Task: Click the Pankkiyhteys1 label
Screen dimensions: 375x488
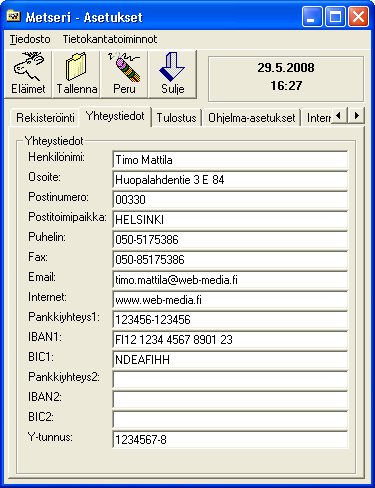Action: [64, 317]
